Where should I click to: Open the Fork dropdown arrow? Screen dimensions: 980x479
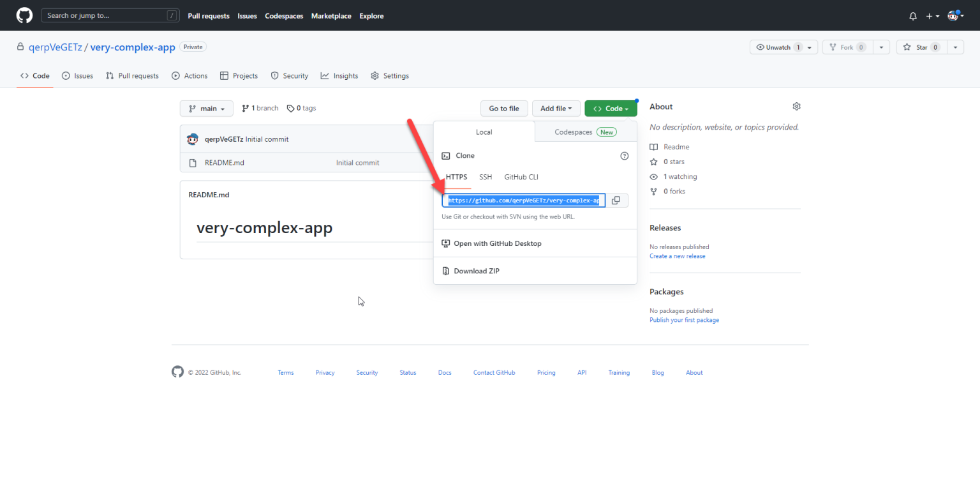(x=881, y=47)
